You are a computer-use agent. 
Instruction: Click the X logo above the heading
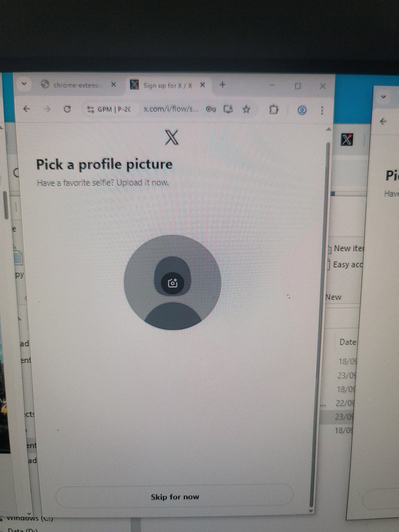pyautogui.click(x=172, y=137)
